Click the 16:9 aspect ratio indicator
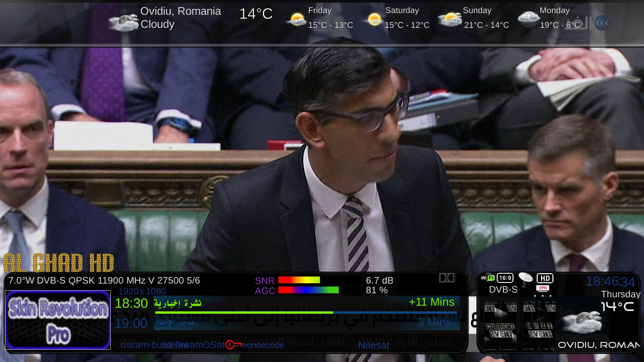 point(505,278)
